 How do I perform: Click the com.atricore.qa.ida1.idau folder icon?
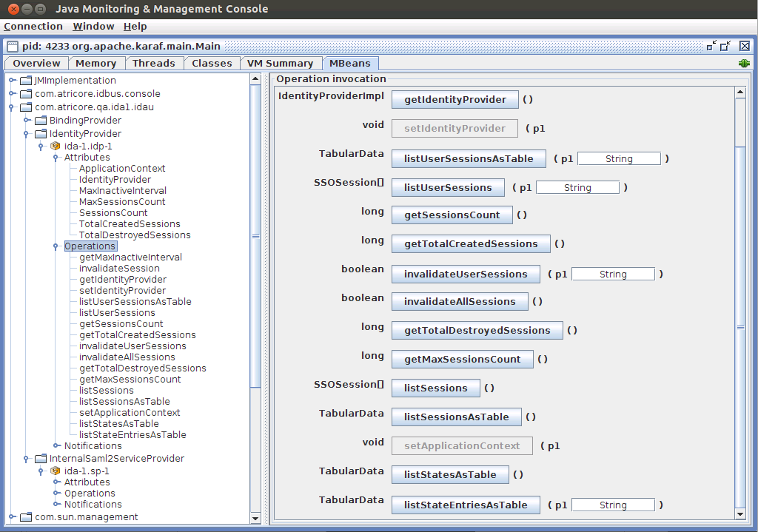click(26, 107)
